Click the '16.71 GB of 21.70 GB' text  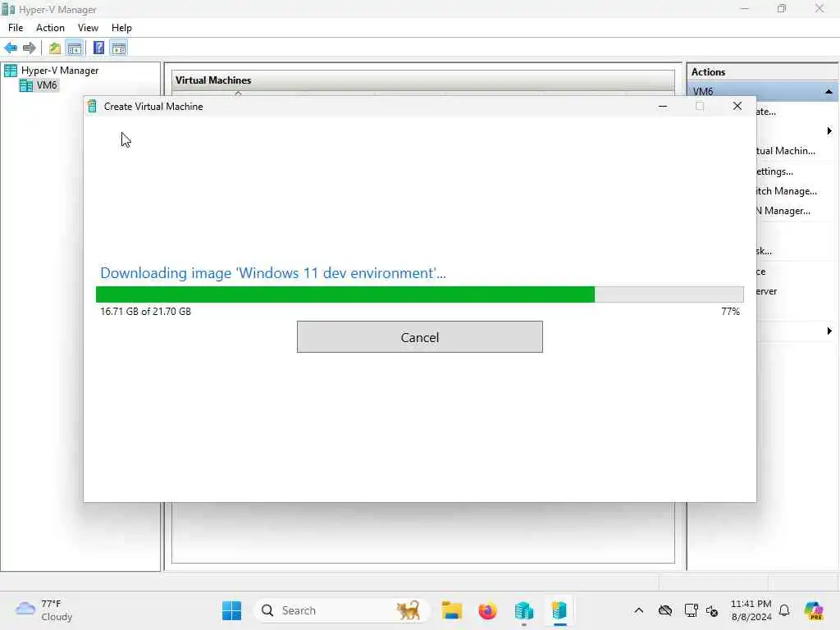145,311
